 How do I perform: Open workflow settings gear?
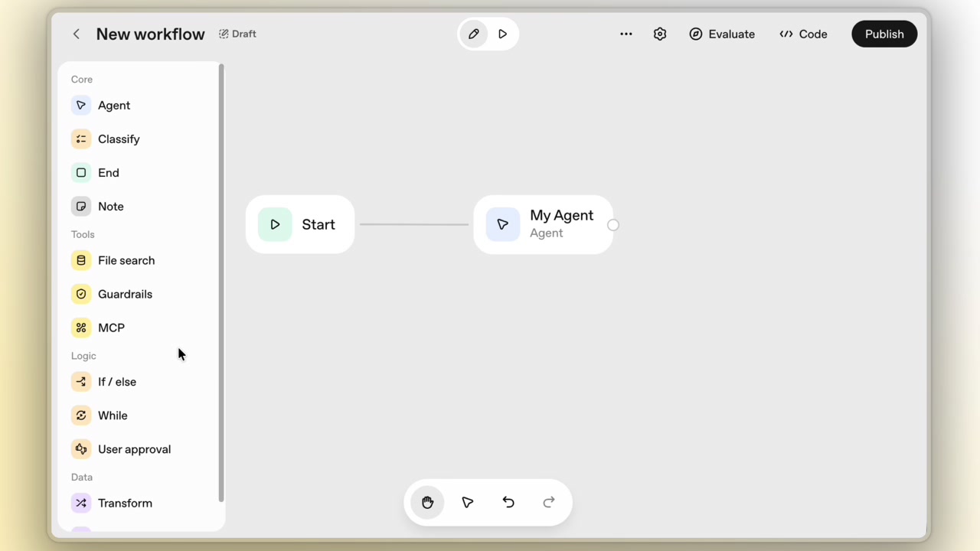tap(659, 34)
